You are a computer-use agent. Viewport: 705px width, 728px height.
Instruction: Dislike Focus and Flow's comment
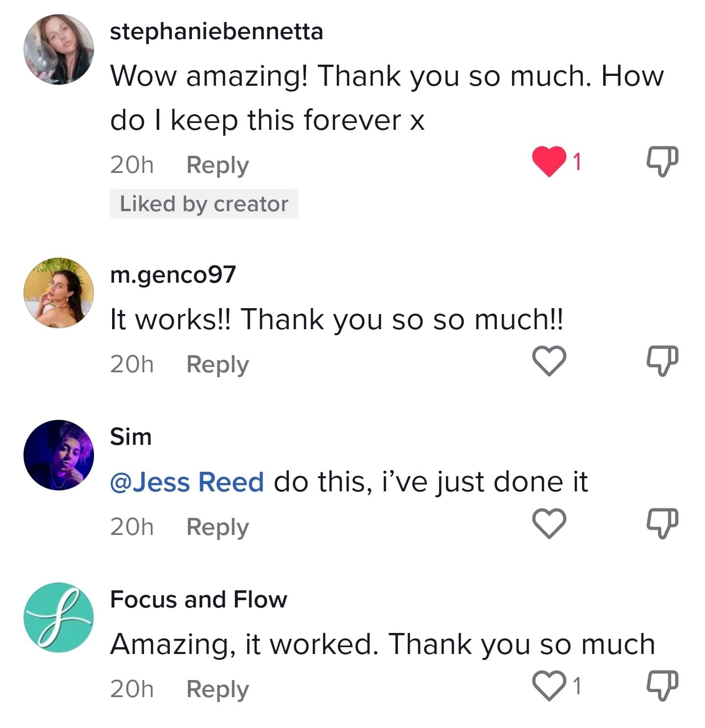[662, 685]
